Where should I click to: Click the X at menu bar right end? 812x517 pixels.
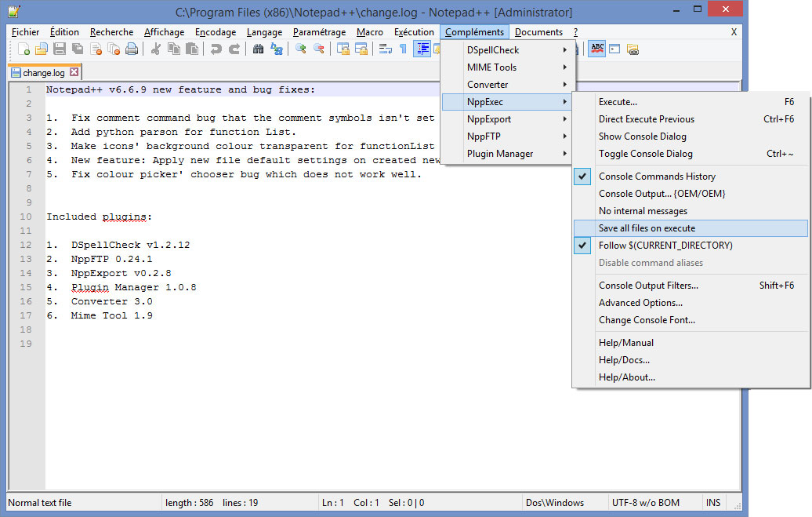pos(734,32)
